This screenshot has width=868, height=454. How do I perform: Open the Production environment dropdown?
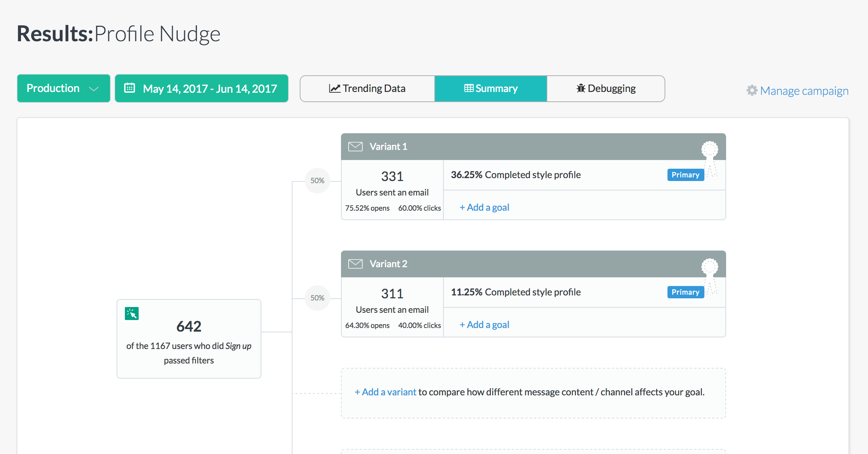(x=63, y=88)
